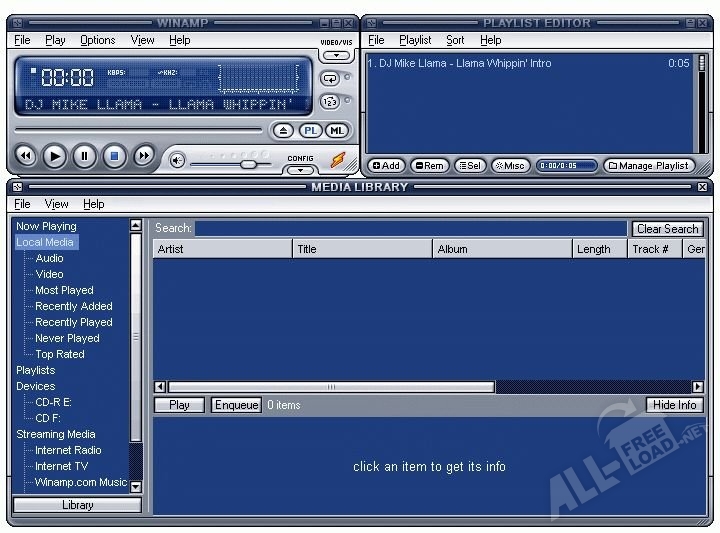Toggle the repeat mode button
The width and height of the screenshot is (720, 533).
coord(330,79)
